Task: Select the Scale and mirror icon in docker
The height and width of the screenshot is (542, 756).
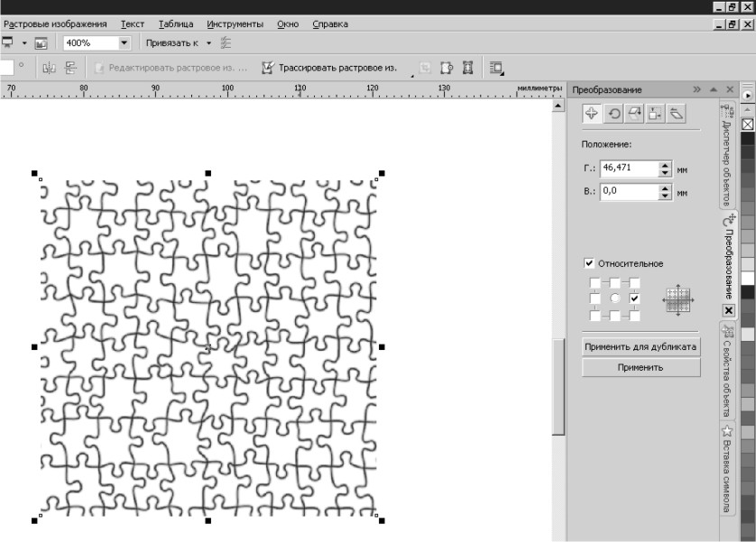Action: click(x=634, y=114)
